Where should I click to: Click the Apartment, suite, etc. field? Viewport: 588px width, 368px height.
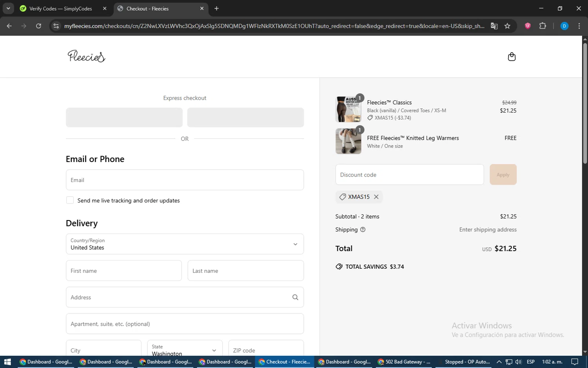[x=185, y=324]
